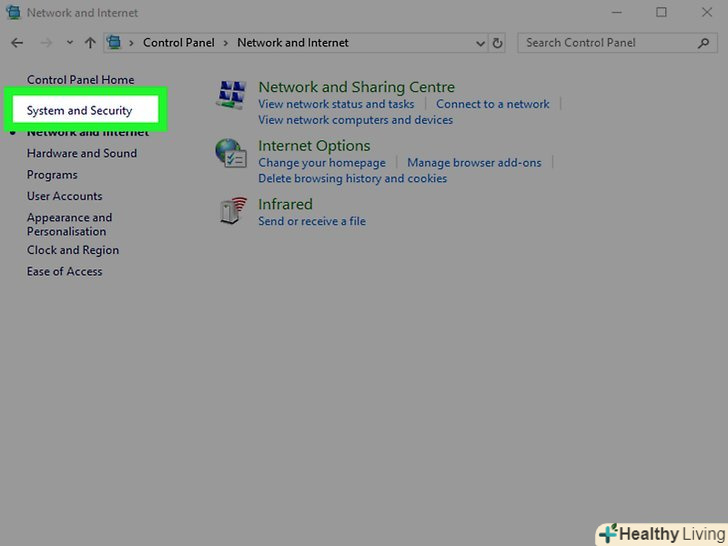728x546 pixels.
Task: Click View network computers and devices
Action: click(x=356, y=120)
